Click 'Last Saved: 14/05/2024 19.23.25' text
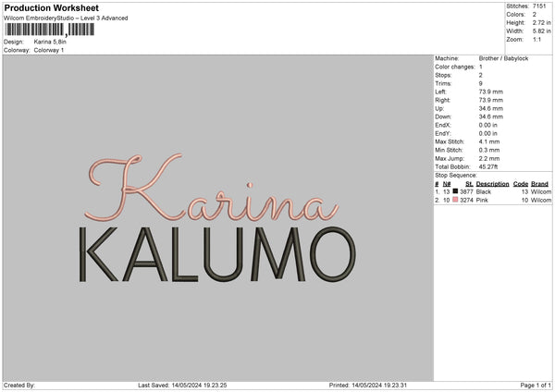Viewport: 555px width, 392px height. [x=182, y=385]
